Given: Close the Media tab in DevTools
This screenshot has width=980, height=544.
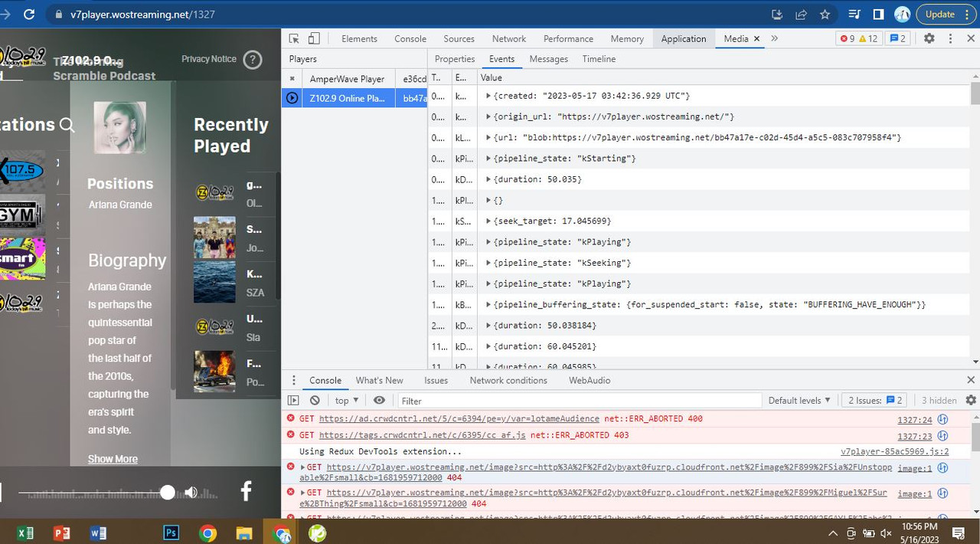Looking at the screenshot, I should [x=756, y=38].
